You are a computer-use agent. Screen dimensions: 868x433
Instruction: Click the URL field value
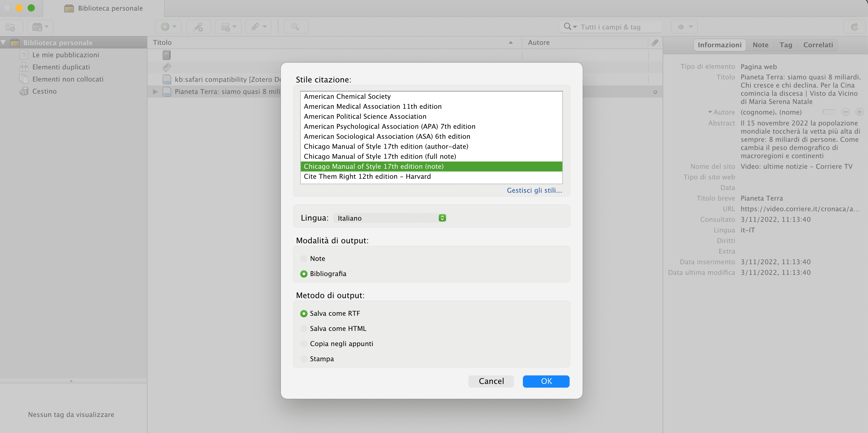(x=800, y=209)
